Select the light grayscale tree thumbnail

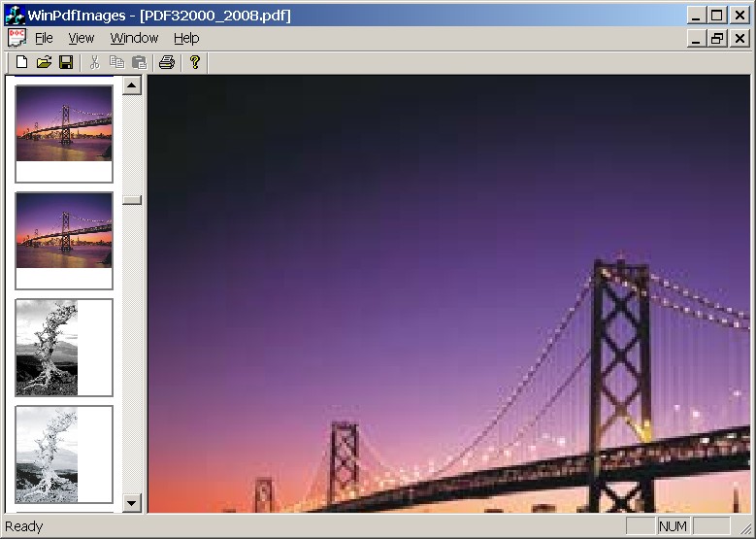click(x=64, y=454)
